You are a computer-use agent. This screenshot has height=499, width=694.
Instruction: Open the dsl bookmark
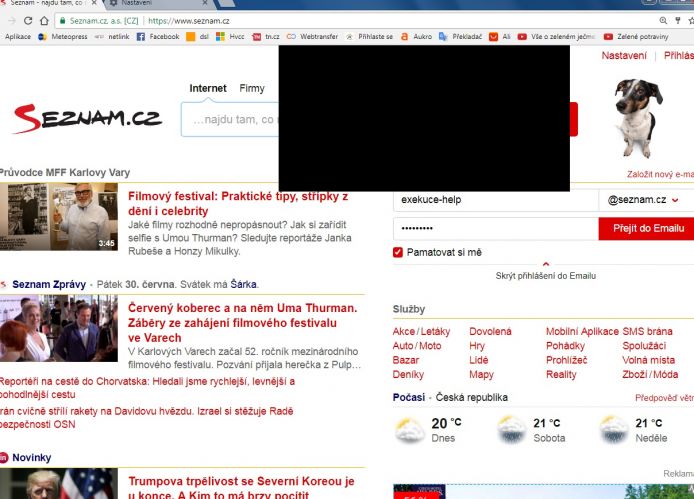pyautogui.click(x=197, y=37)
